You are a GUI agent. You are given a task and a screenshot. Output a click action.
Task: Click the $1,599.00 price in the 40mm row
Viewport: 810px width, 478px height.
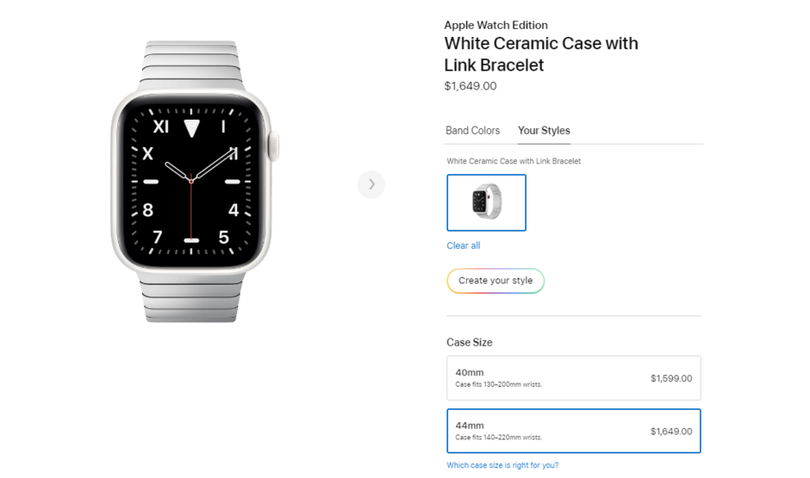pos(671,379)
